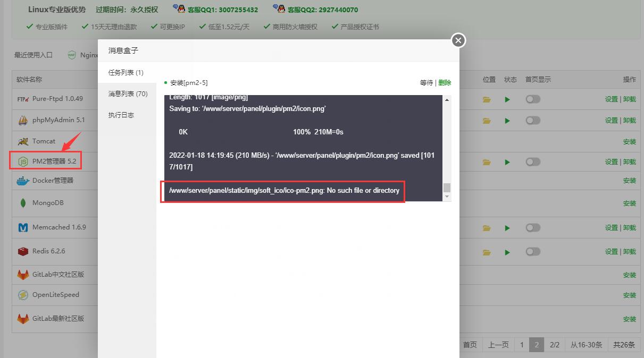Switch to 消息列表 (70) tab

(x=127, y=94)
